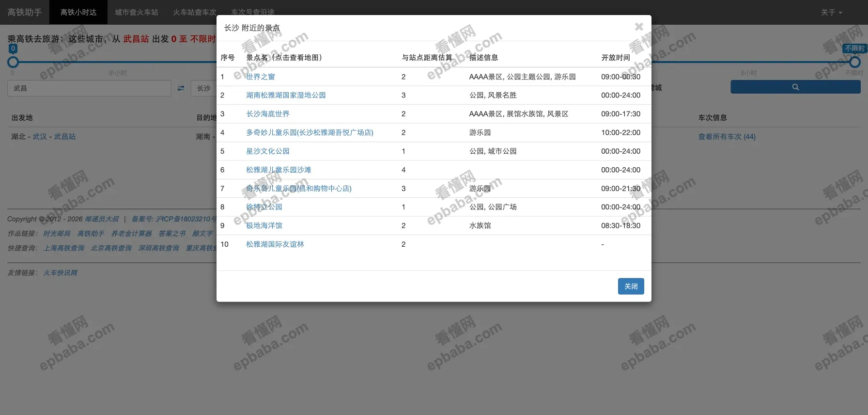868x415 pixels.
Task: Open 上海高铁查询 quick link
Action: (63, 248)
